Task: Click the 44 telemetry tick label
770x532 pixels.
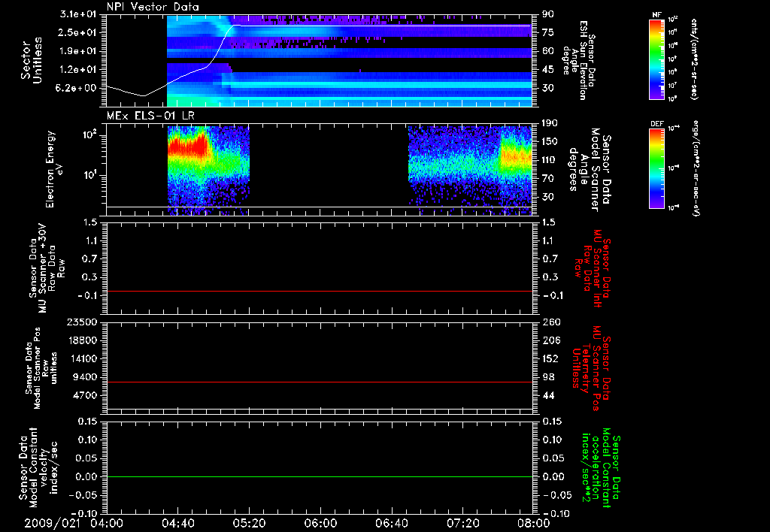Action: pos(548,395)
